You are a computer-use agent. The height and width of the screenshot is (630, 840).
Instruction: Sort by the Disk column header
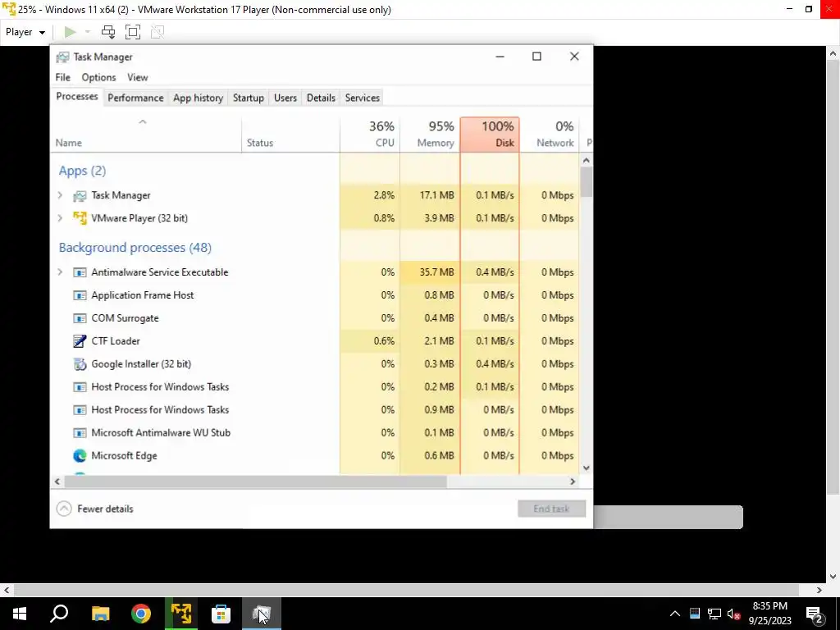(x=490, y=135)
